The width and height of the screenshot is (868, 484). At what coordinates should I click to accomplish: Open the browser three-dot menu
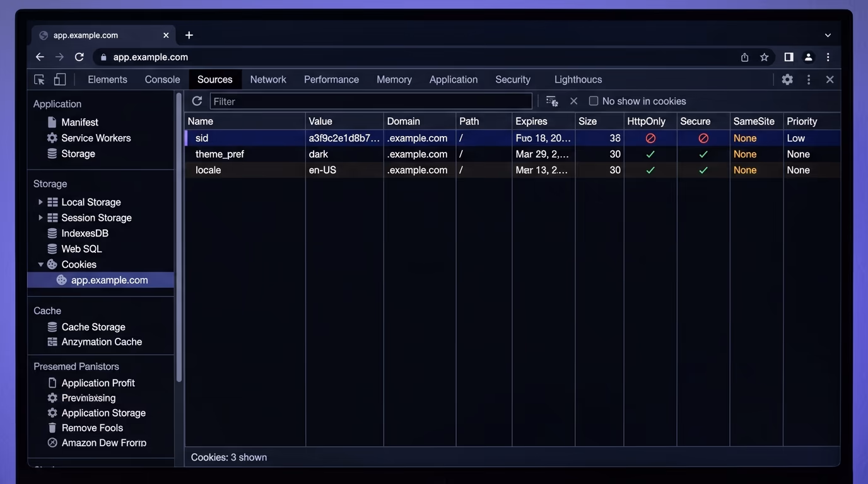tap(828, 57)
